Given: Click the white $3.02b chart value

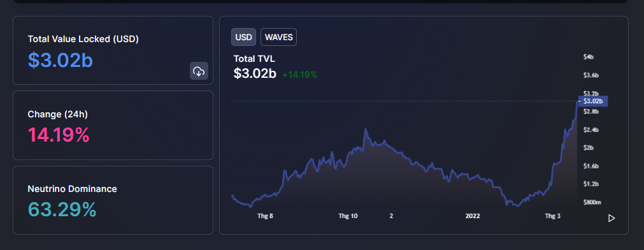Looking at the screenshot, I should tap(255, 73).
